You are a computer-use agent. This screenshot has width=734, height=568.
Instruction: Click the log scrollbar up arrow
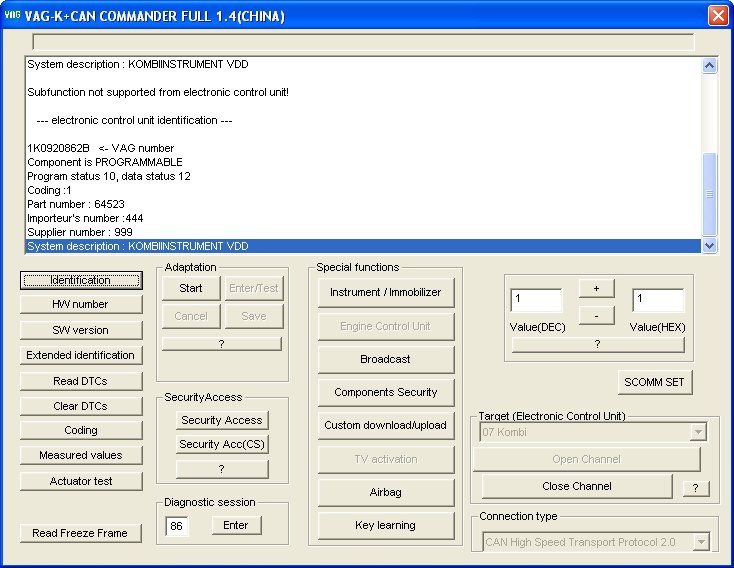pos(710,66)
